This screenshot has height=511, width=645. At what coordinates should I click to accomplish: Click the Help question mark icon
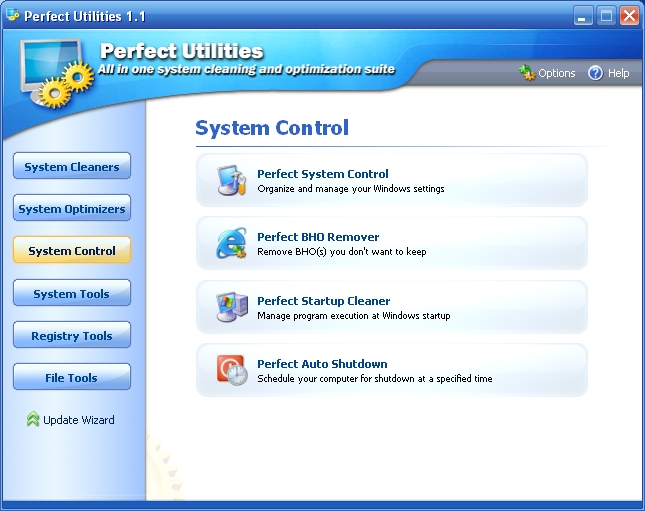(x=595, y=73)
